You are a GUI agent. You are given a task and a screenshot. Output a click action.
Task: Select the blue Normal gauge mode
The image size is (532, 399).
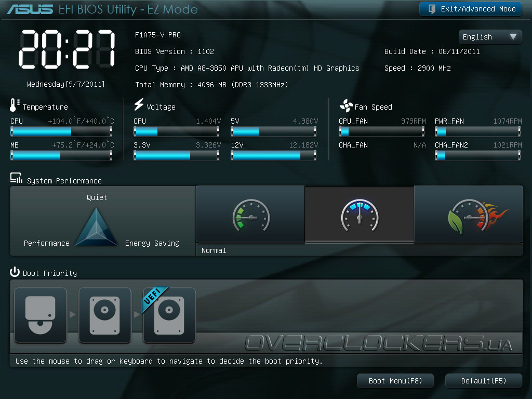point(360,215)
